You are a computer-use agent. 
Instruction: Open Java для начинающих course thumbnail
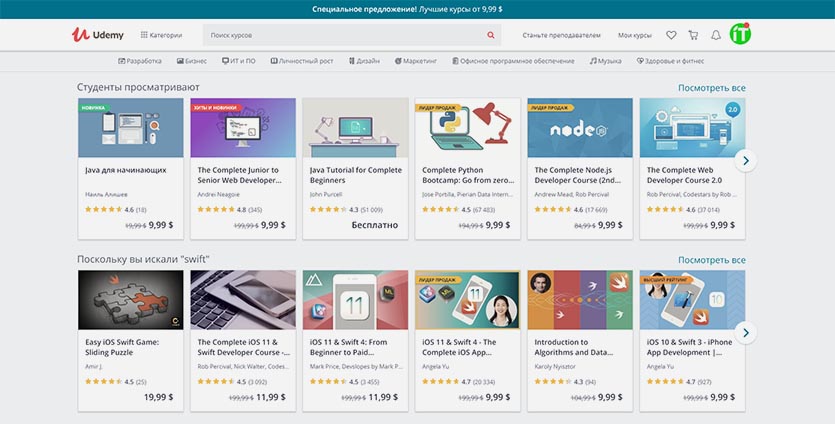pyautogui.click(x=130, y=128)
